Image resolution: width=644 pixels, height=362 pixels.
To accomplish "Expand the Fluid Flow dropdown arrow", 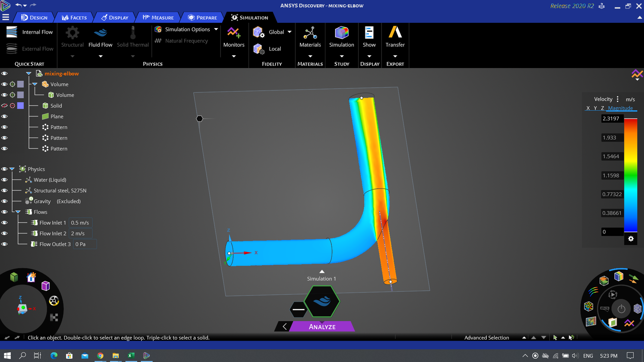I will [x=100, y=56].
